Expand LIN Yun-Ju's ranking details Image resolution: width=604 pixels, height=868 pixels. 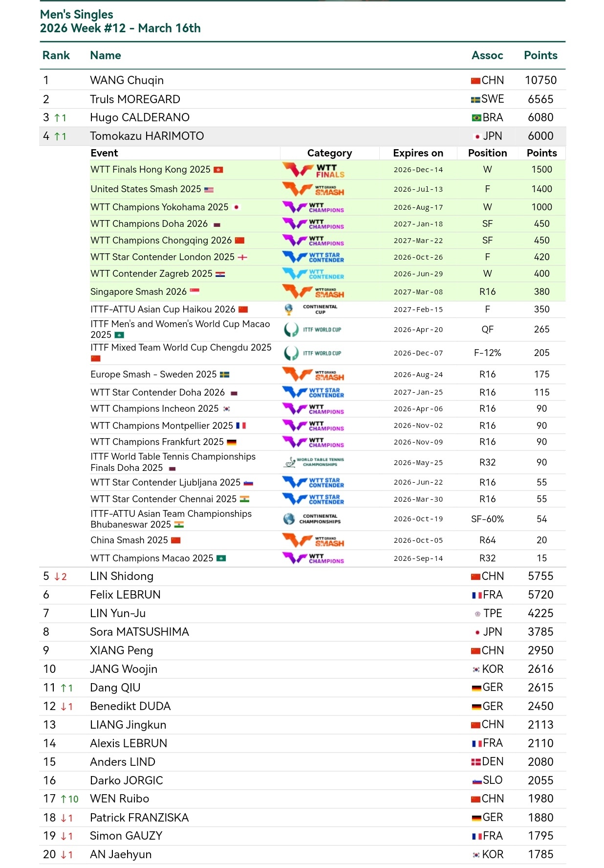(x=302, y=614)
